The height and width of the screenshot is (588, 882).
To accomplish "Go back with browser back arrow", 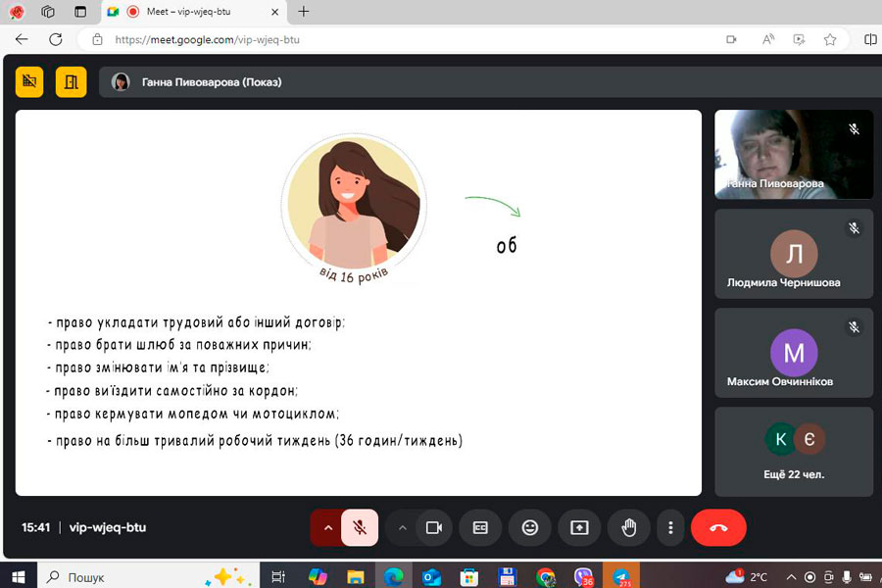I will [x=22, y=39].
